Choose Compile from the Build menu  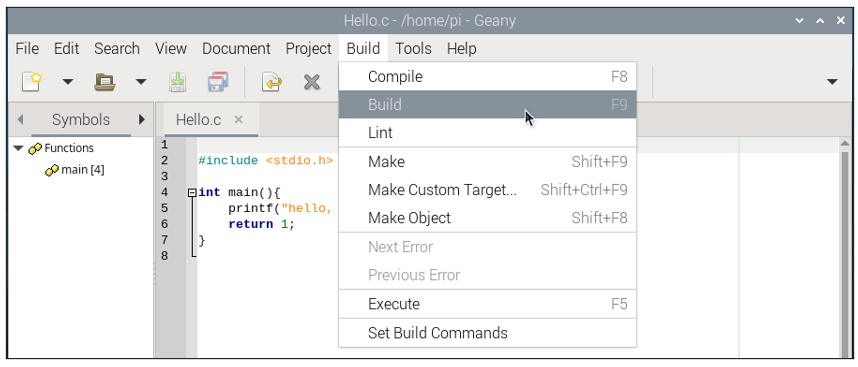pos(488,77)
